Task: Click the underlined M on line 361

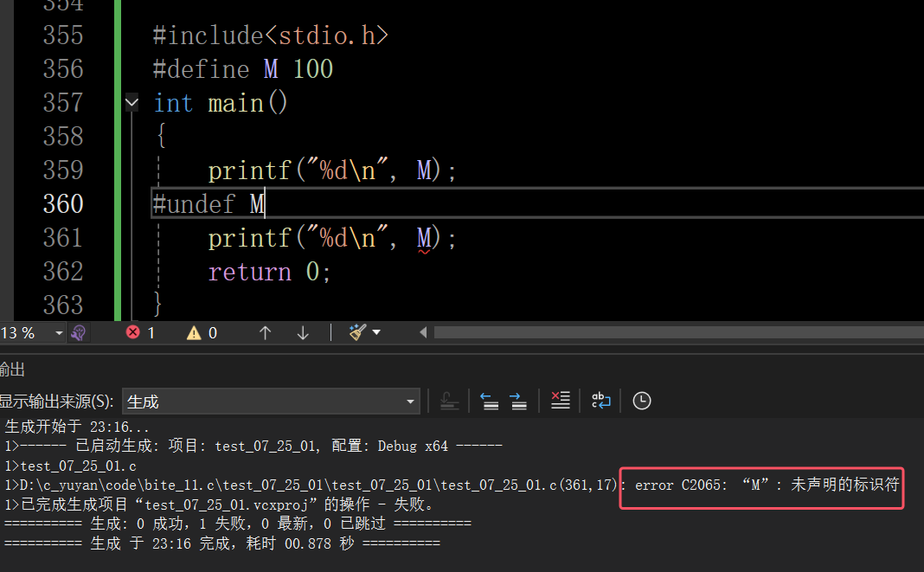Action: pos(424,239)
